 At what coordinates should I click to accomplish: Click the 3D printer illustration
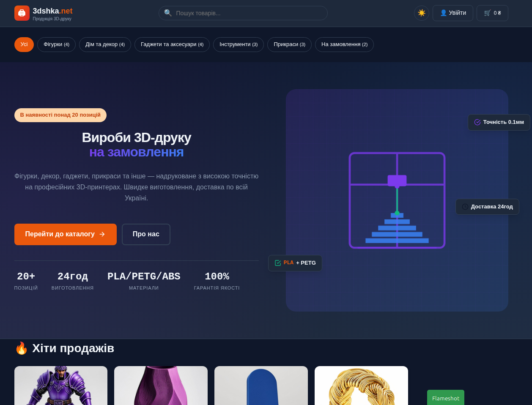[397, 200]
